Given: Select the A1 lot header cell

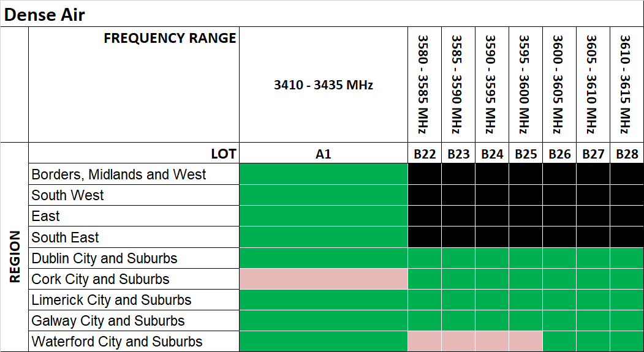Looking at the screenshot, I should pos(323,154).
